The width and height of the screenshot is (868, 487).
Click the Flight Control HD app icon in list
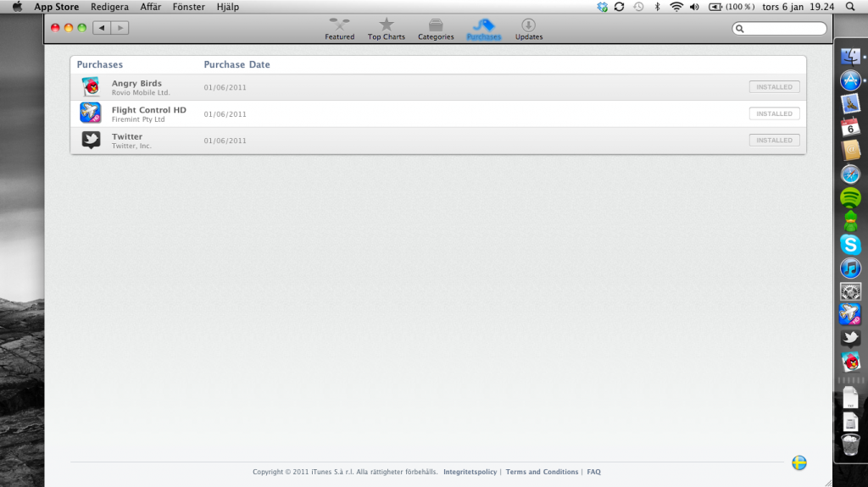(90, 113)
